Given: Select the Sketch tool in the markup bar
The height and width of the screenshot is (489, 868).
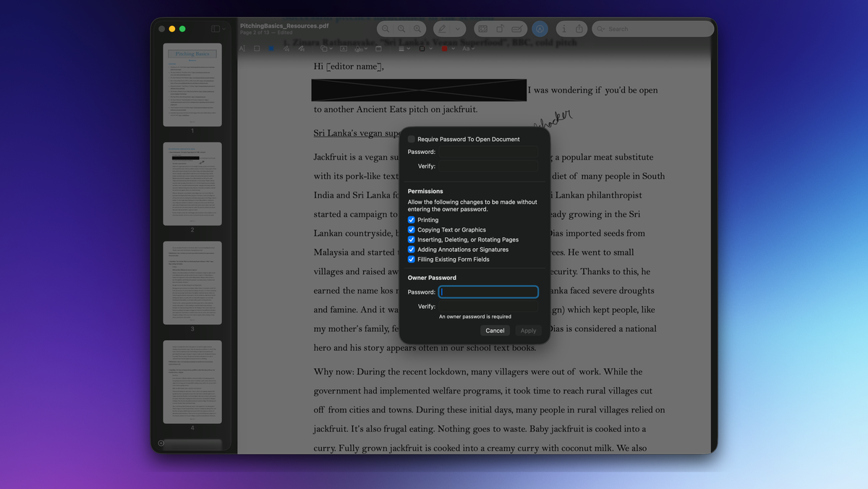Looking at the screenshot, I should 286,49.
